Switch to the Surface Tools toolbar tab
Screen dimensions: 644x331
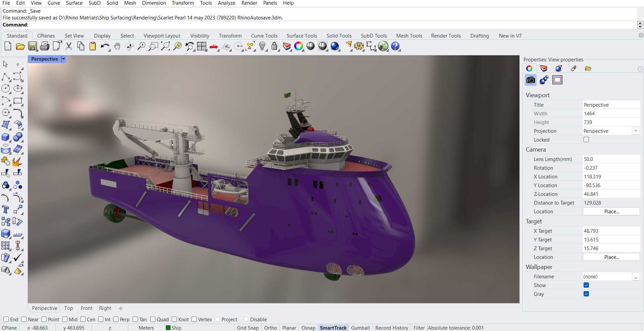pos(302,36)
